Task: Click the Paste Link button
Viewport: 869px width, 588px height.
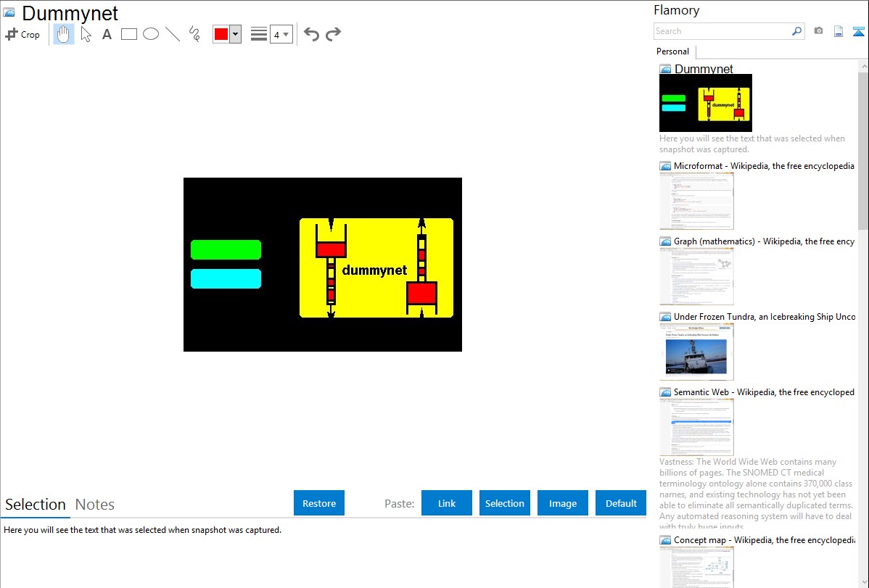Action: tap(447, 503)
